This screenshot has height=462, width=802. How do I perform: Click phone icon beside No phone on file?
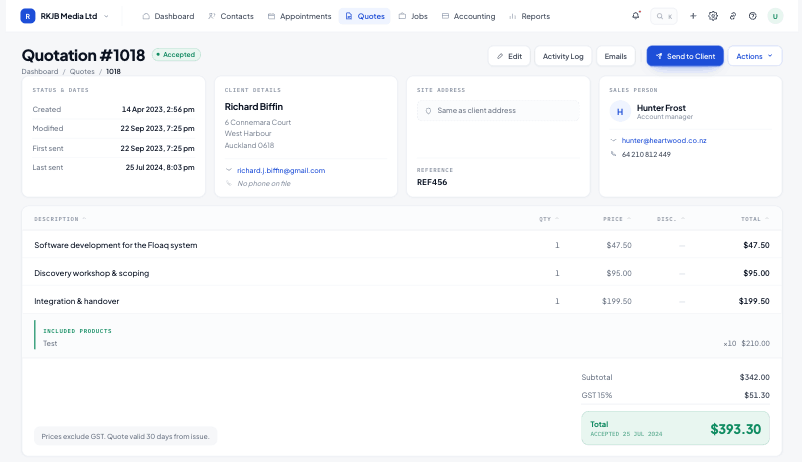click(x=229, y=183)
